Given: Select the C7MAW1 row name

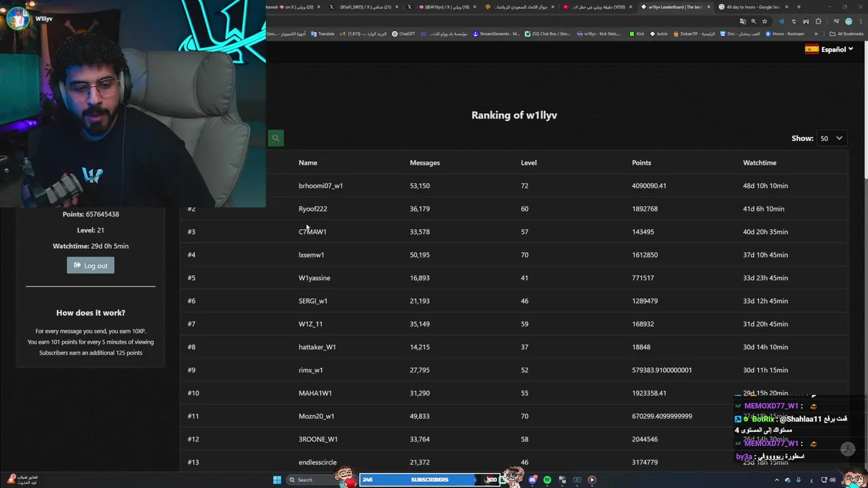Looking at the screenshot, I should coord(312,232).
